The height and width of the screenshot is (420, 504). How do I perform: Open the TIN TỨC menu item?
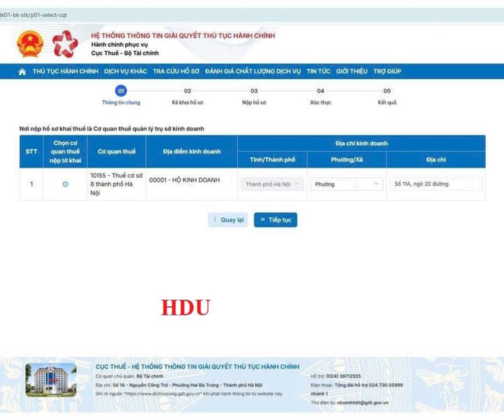(318, 71)
